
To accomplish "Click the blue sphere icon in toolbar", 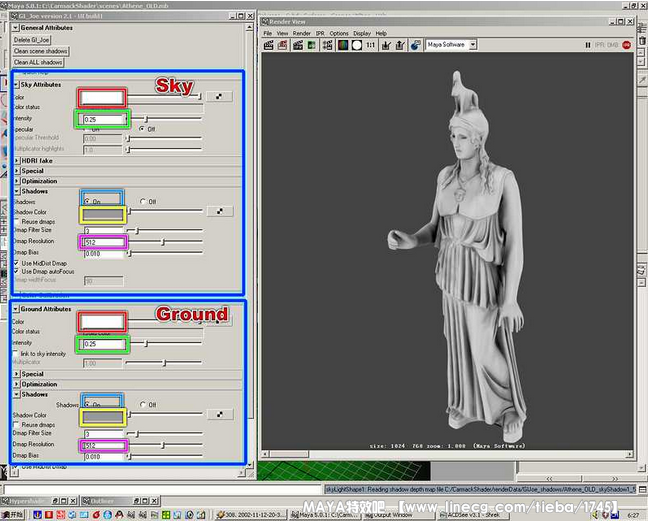I will (415, 45).
